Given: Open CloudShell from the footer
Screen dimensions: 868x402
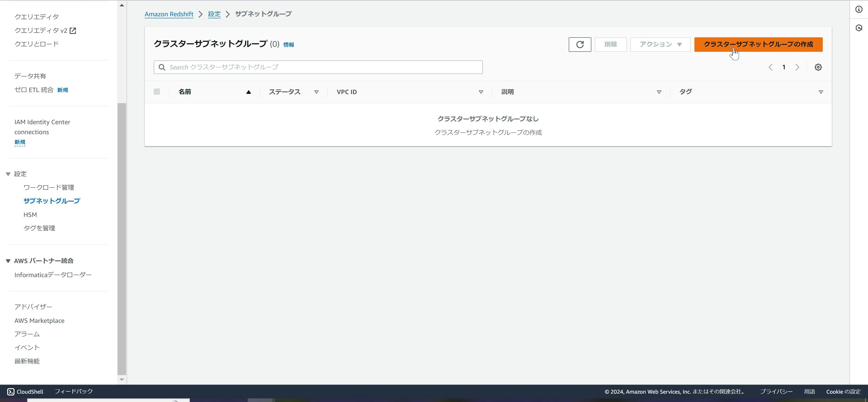Looking at the screenshot, I should pos(25,392).
